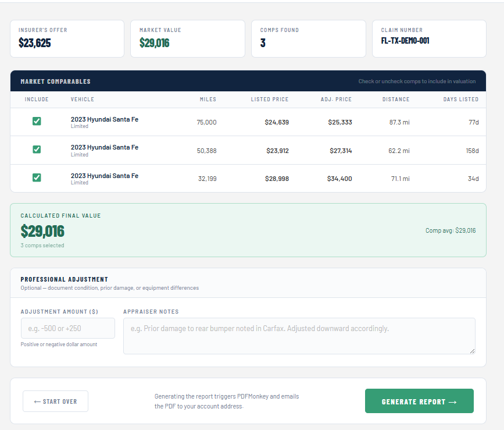Click listed price $28,998
The image size is (504, 430).
coord(277,179)
